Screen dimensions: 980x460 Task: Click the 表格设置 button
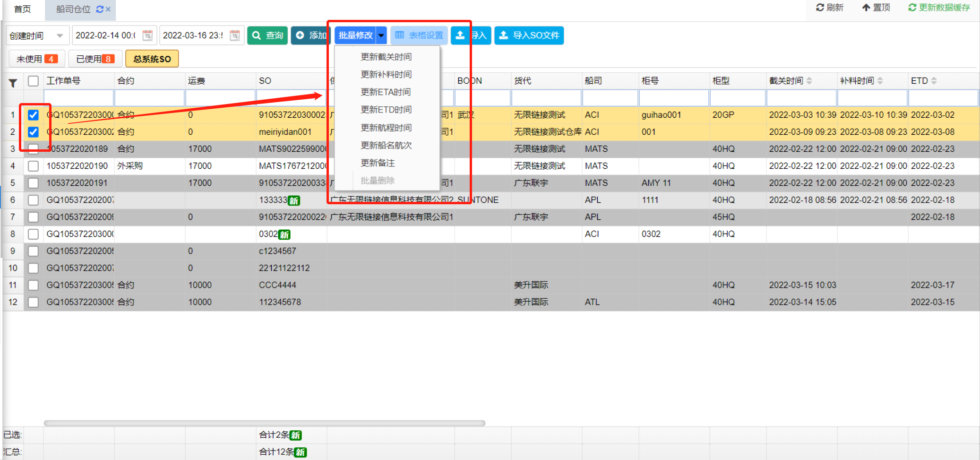(x=419, y=35)
